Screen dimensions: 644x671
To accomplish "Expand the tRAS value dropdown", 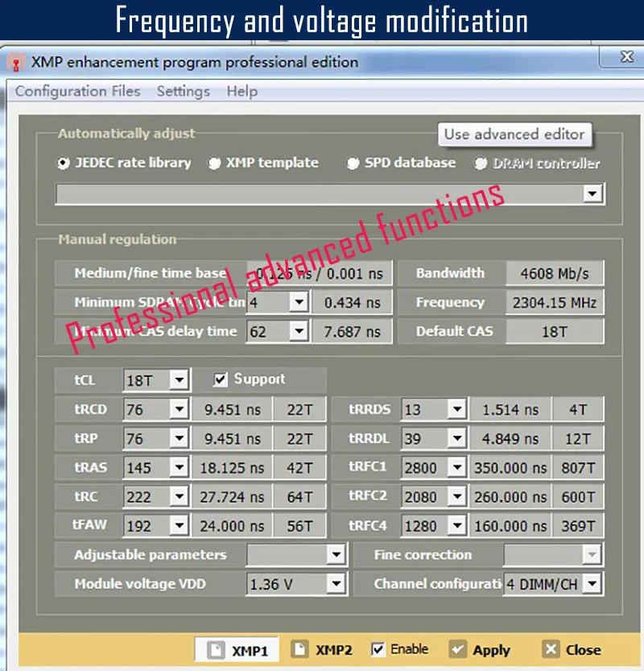I will point(180,467).
